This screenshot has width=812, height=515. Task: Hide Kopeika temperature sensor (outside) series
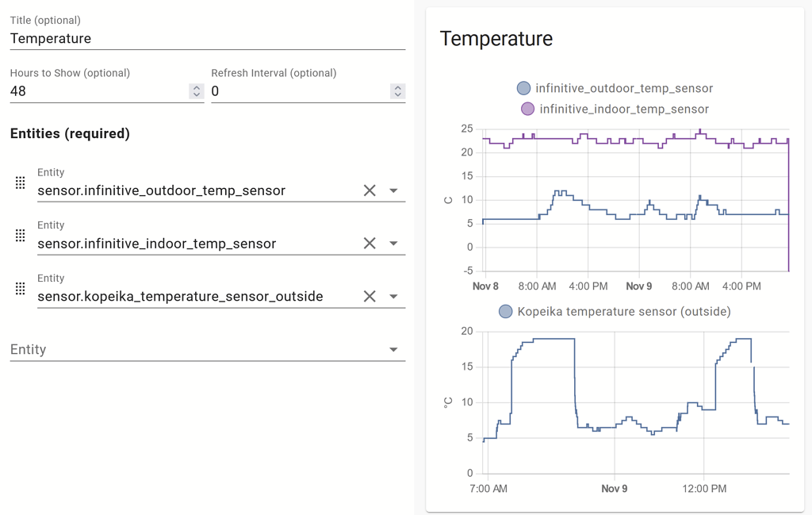tap(505, 312)
